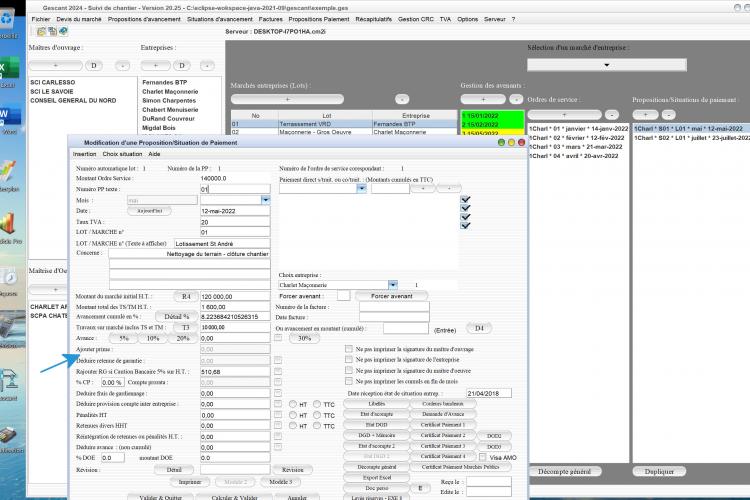Click the globe network icon in Gescant toolbar
The height and width of the screenshot is (500, 750).
coord(63,32)
